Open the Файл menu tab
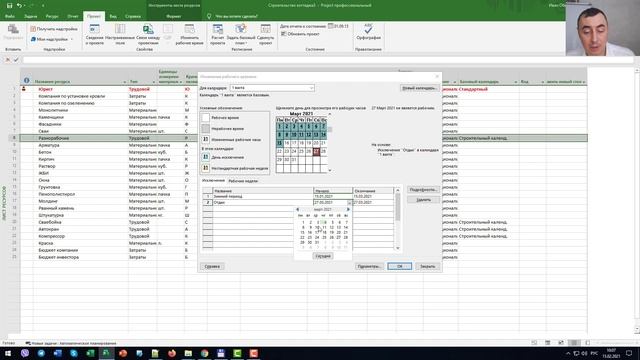The height and width of the screenshot is (360, 640). (10, 16)
